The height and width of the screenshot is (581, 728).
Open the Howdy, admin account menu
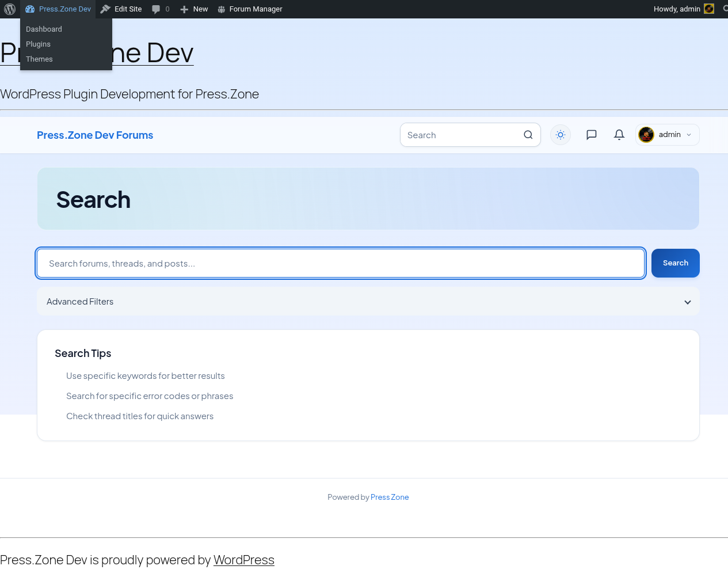(x=684, y=9)
